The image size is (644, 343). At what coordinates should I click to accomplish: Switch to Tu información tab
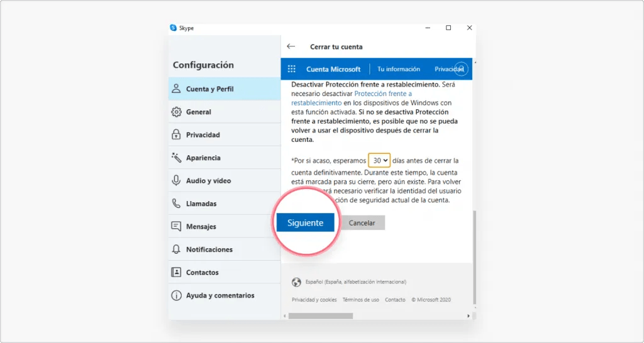[x=398, y=69]
